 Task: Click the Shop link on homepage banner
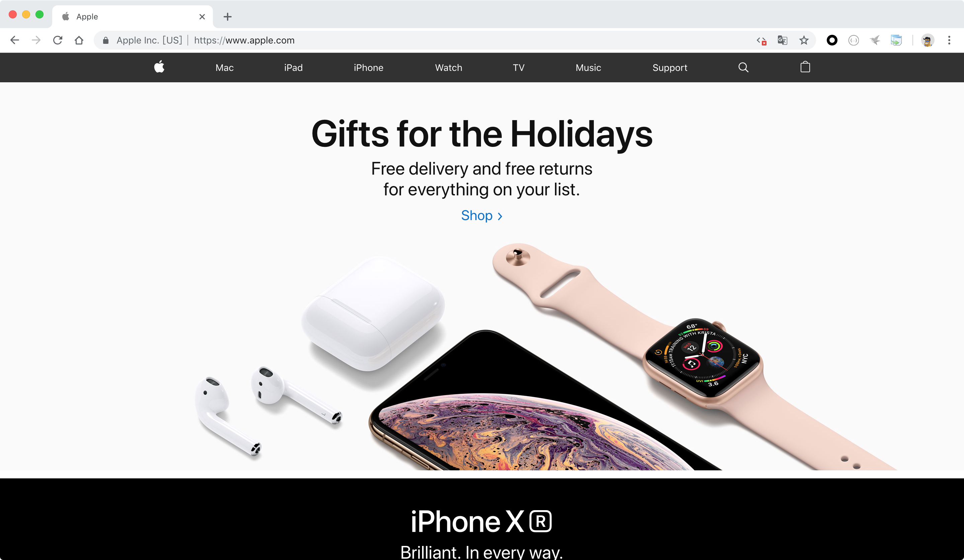(481, 215)
